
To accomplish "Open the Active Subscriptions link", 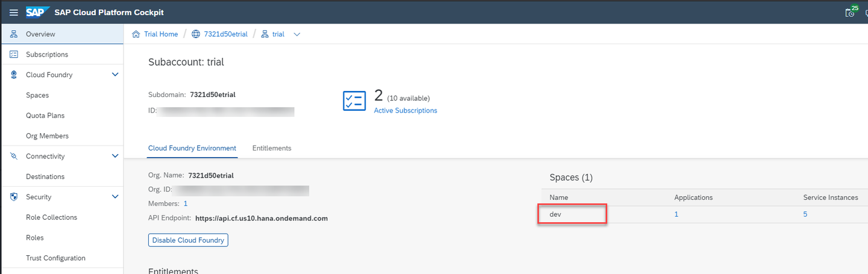I will (406, 111).
